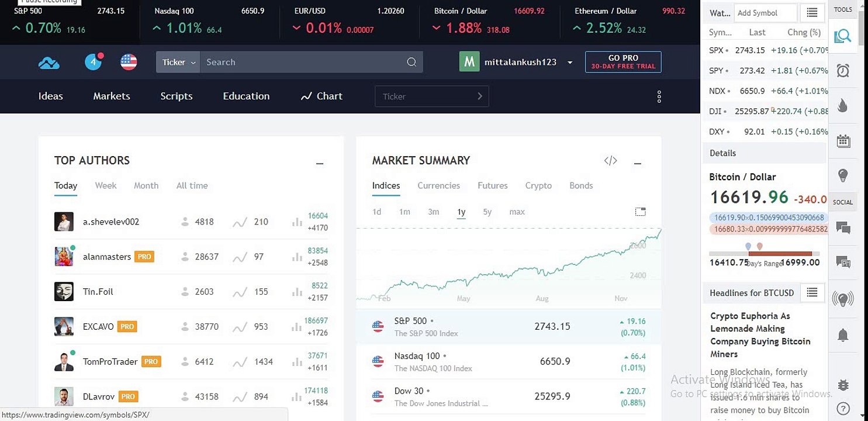868x421 pixels.
Task: Open the S&P 500 index row
Action: [509, 327]
